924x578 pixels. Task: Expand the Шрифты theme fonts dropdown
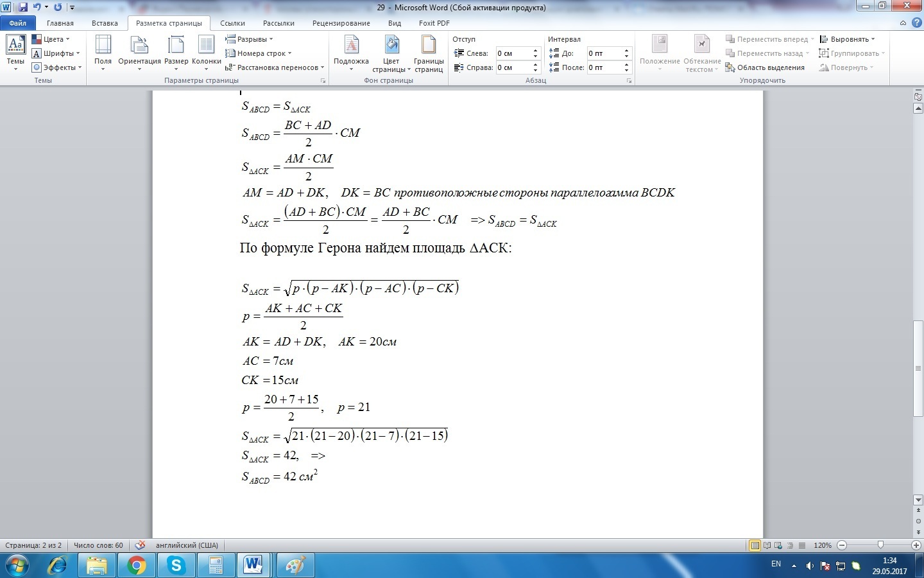[56, 53]
